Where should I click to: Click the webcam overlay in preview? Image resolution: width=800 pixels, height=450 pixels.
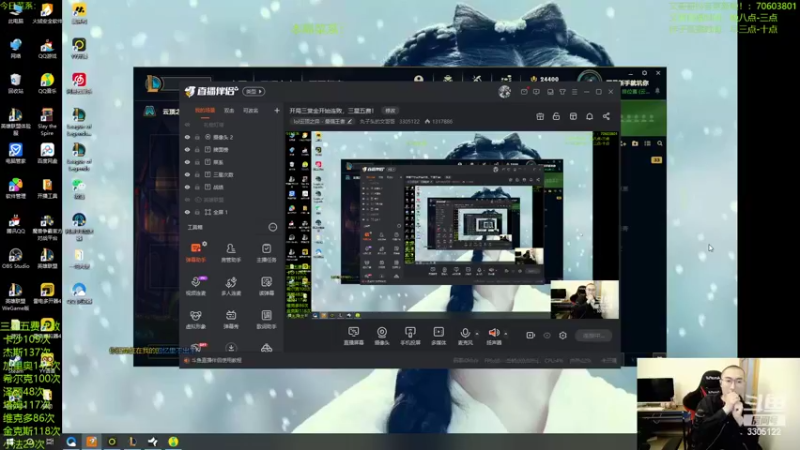(585, 299)
